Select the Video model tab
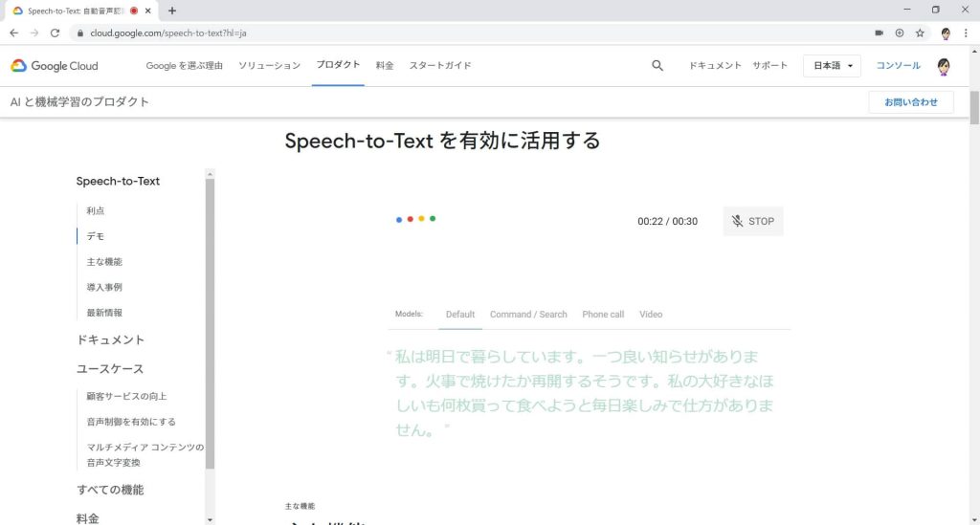This screenshot has height=525, width=980. coord(651,314)
